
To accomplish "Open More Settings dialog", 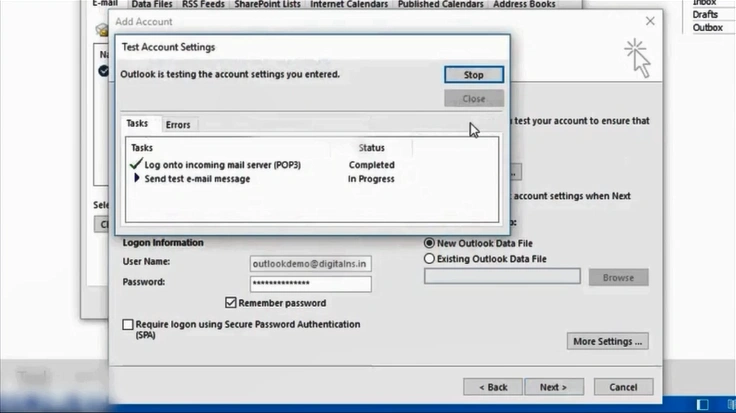I will (x=607, y=341).
